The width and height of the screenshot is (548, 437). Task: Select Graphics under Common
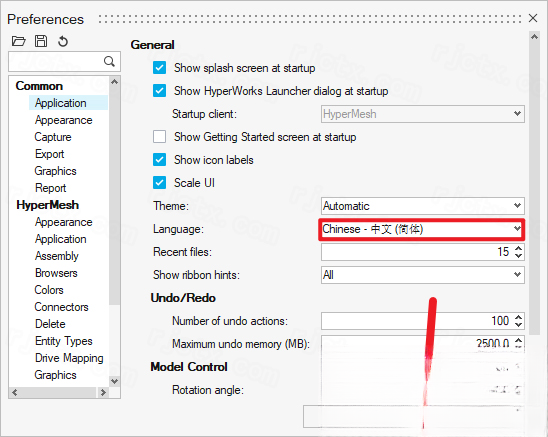55,171
